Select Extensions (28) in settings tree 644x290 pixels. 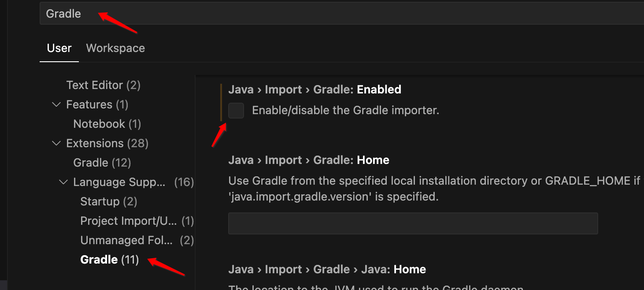point(107,143)
